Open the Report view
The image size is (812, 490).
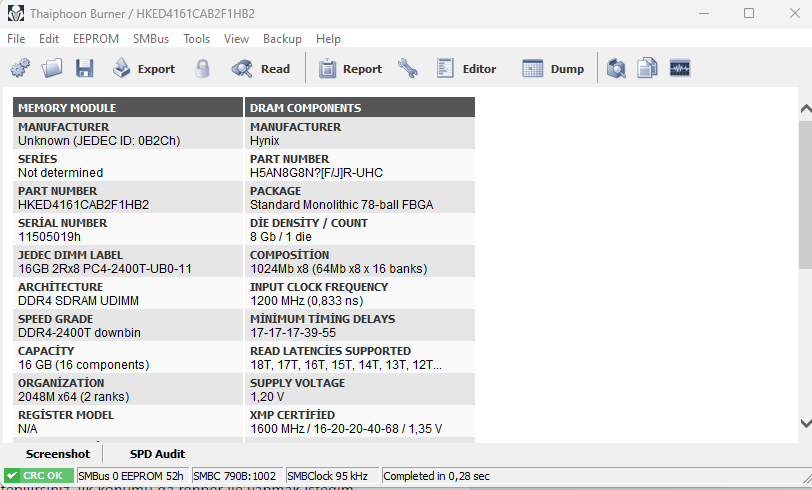pyautogui.click(x=350, y=68)
